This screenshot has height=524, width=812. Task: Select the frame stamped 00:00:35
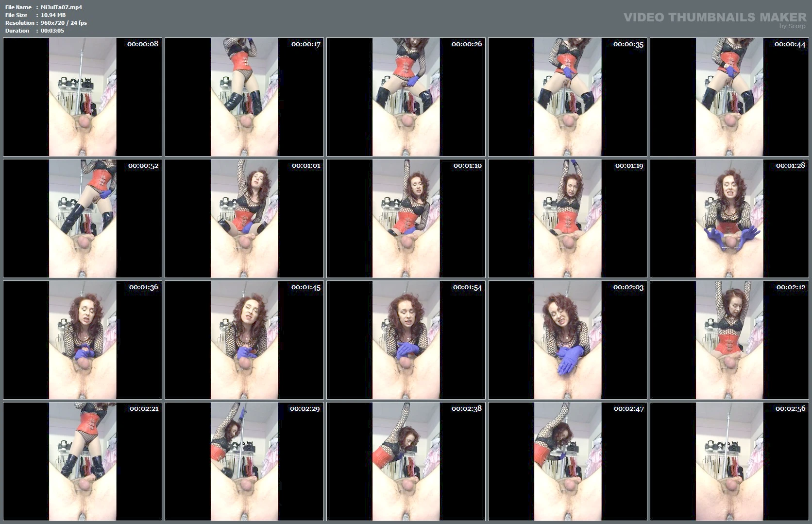pos(568,97)
